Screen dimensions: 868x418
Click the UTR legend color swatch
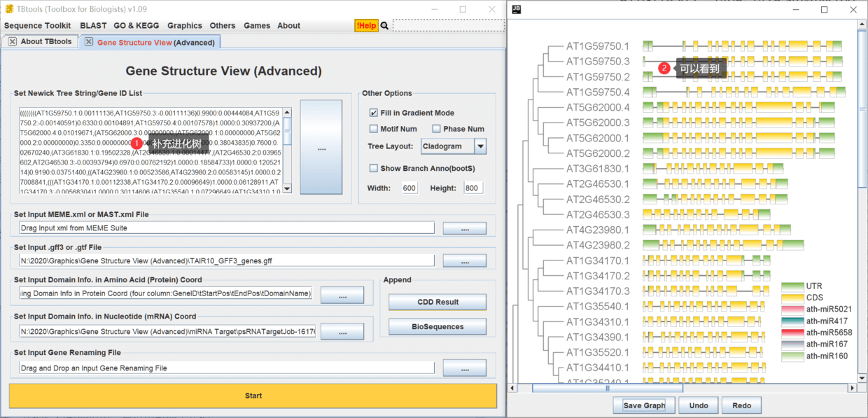[792, 286]
